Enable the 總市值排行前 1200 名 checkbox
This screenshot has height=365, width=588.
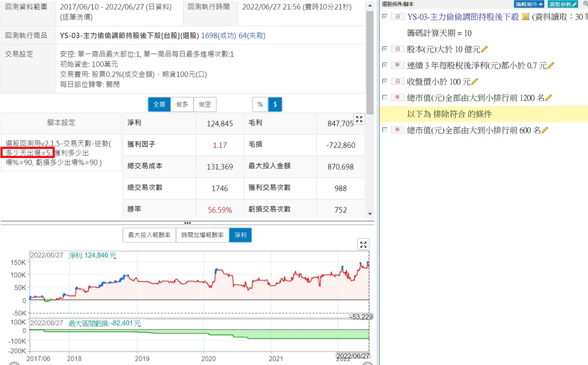[385, 97]
